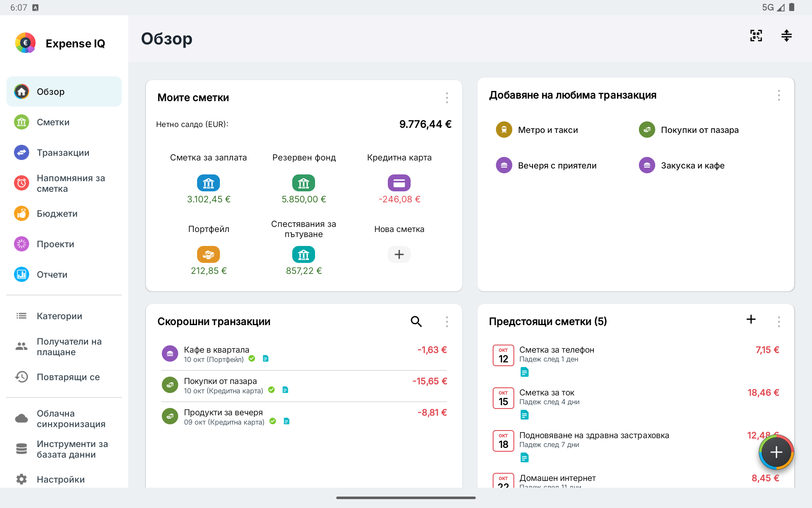Open Напомняния за сметка in sidebar
Image resolution: width=812 pixels, height=508 pixels.
64,183
